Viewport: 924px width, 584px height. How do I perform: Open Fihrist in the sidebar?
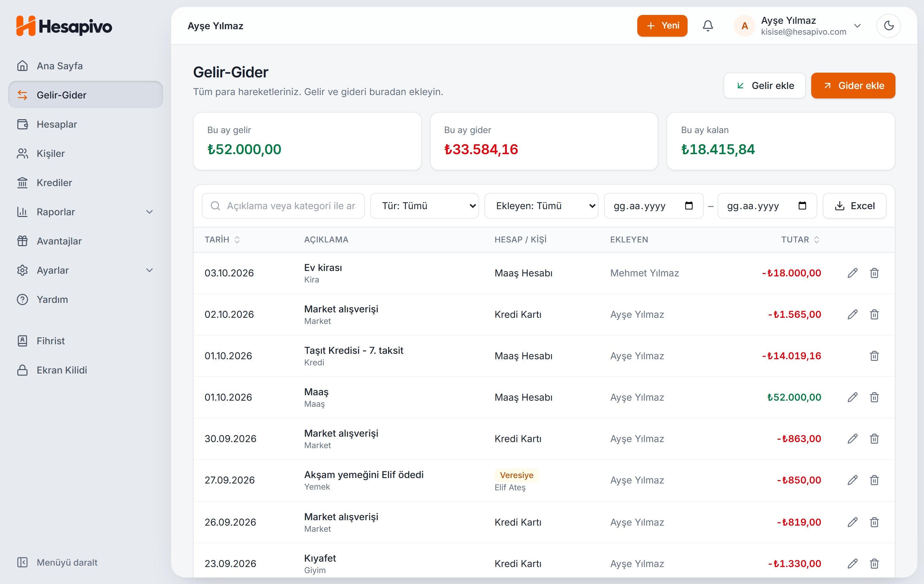86,341
